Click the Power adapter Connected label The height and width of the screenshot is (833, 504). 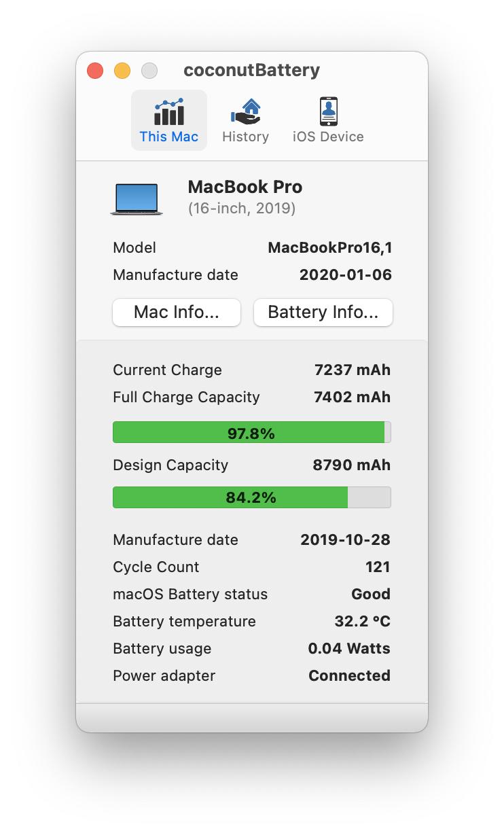coord(349,675)
